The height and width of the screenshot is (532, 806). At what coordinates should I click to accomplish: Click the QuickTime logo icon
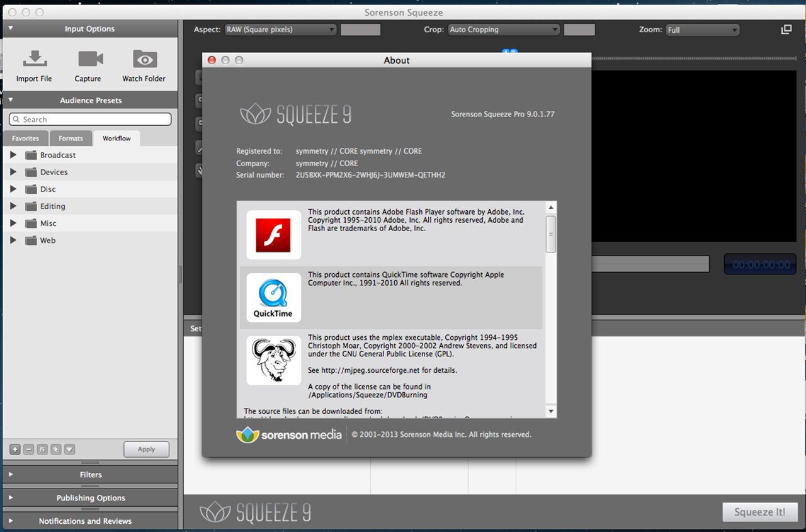[x=273, y=298]
